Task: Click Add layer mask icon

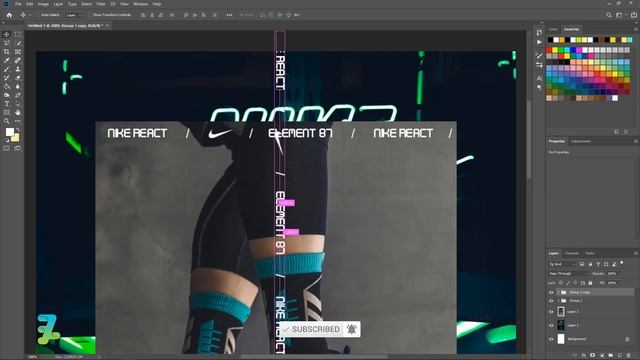Action: click(x=593, y=356)
